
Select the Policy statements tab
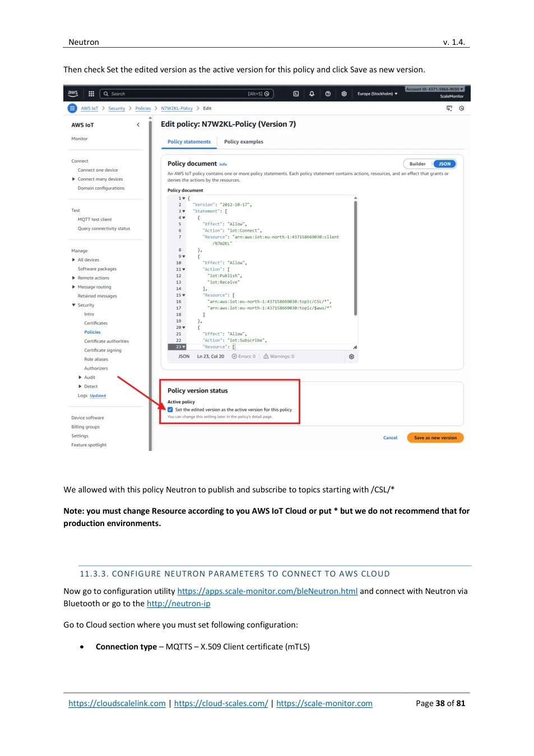(189, 142)
